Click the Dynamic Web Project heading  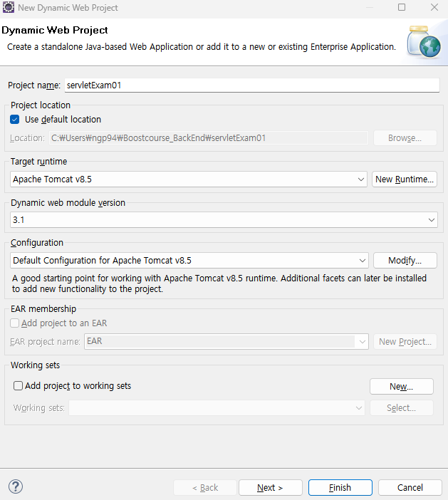click(55, 30)
